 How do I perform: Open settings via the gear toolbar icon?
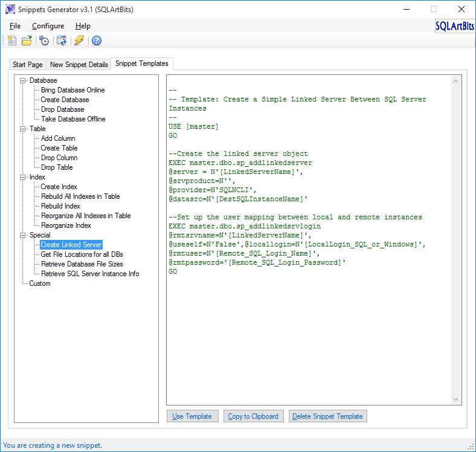click(x=44, y=40)
